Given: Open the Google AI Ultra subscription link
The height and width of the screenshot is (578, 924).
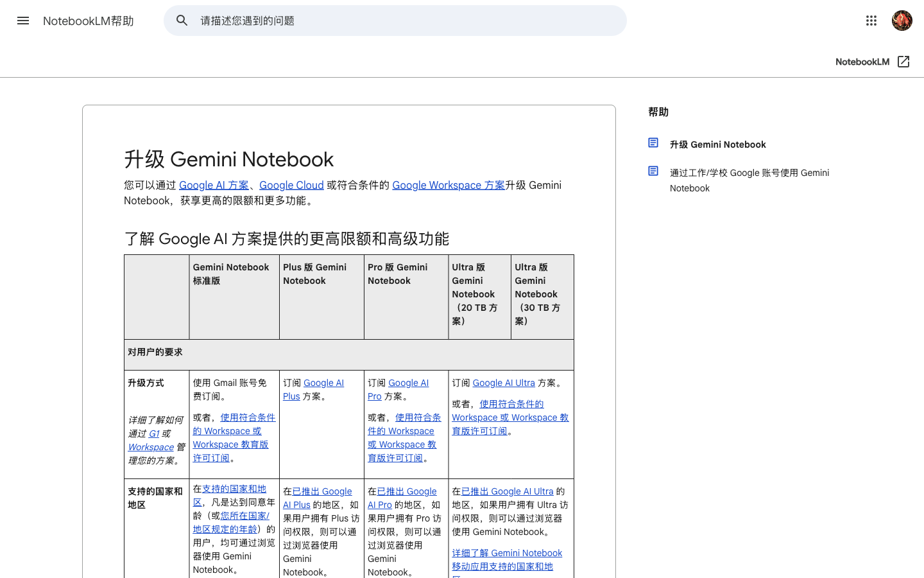Looking at the screenshot, I should point(504,383).
